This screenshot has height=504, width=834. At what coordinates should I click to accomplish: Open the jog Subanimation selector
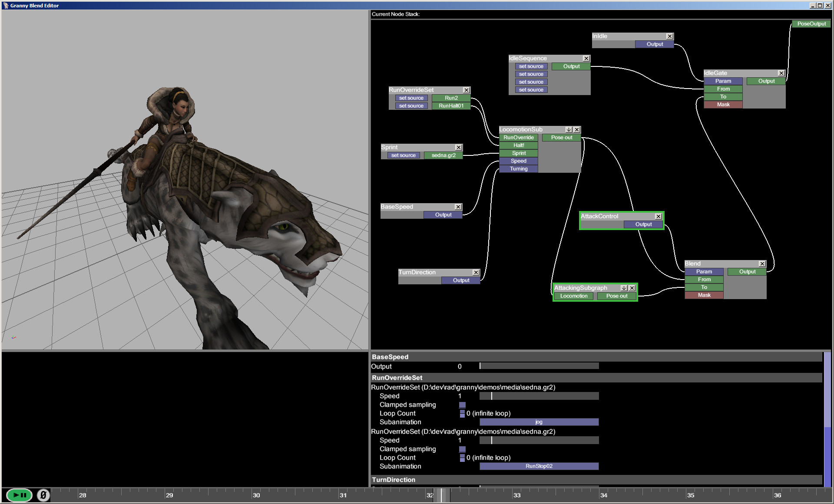pos(539,422)
